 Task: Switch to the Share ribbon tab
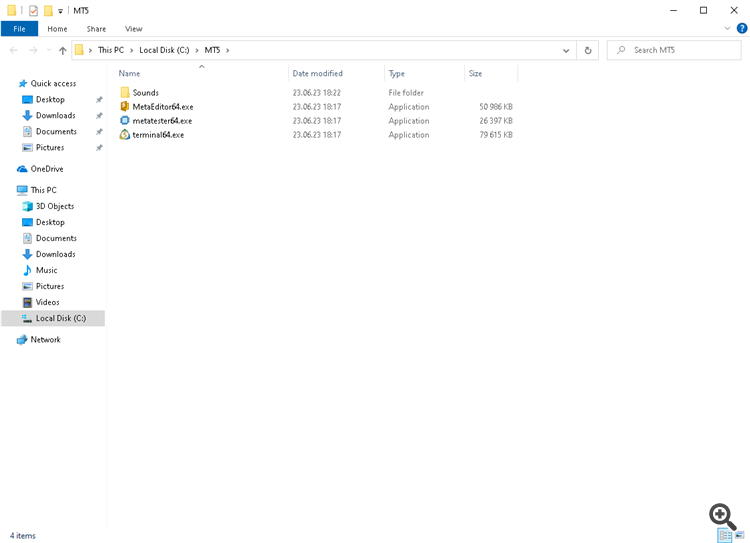click(x=96, y=29)
